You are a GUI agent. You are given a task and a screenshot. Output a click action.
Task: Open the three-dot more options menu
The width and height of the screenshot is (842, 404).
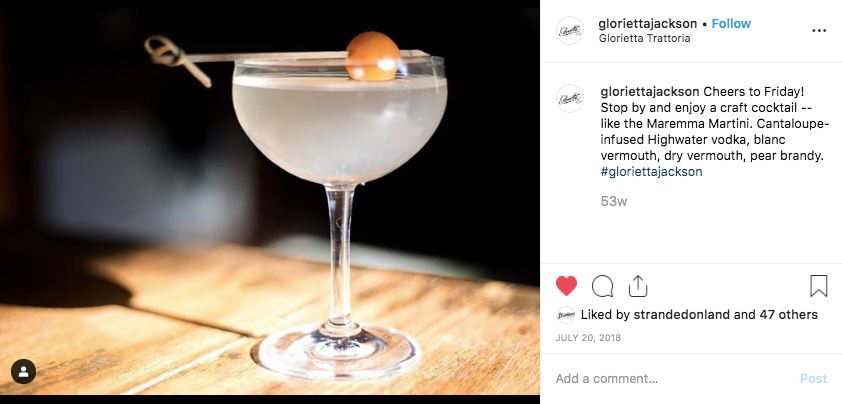(x=819, y=31)
